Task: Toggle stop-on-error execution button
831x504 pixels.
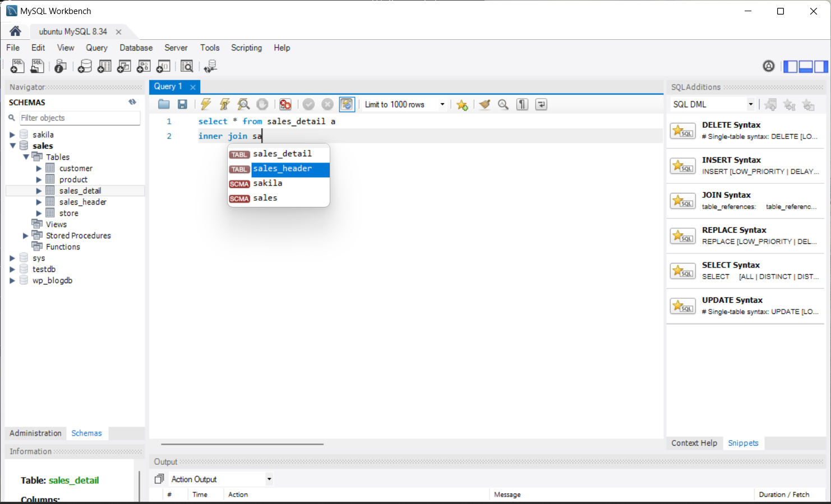Action: (285, 104)
